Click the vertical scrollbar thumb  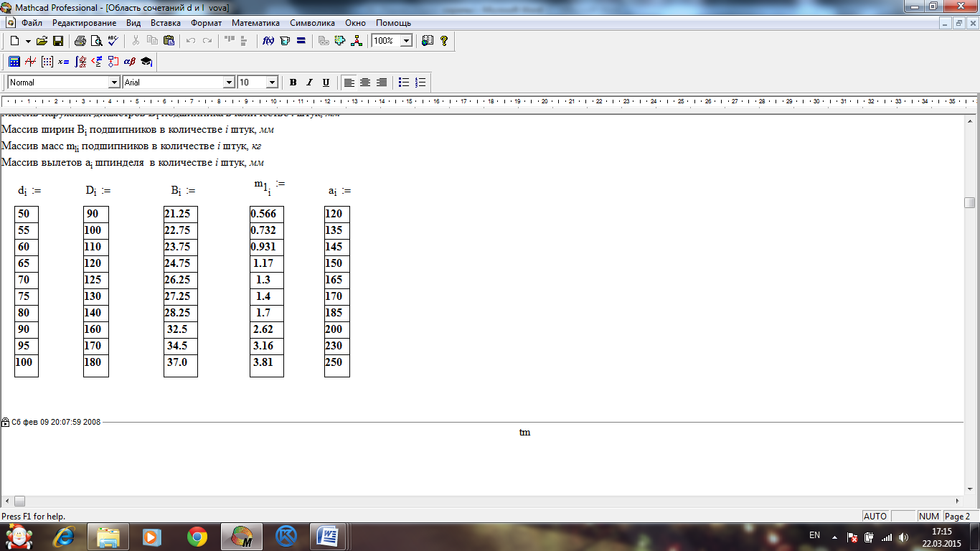click(970, 202)
